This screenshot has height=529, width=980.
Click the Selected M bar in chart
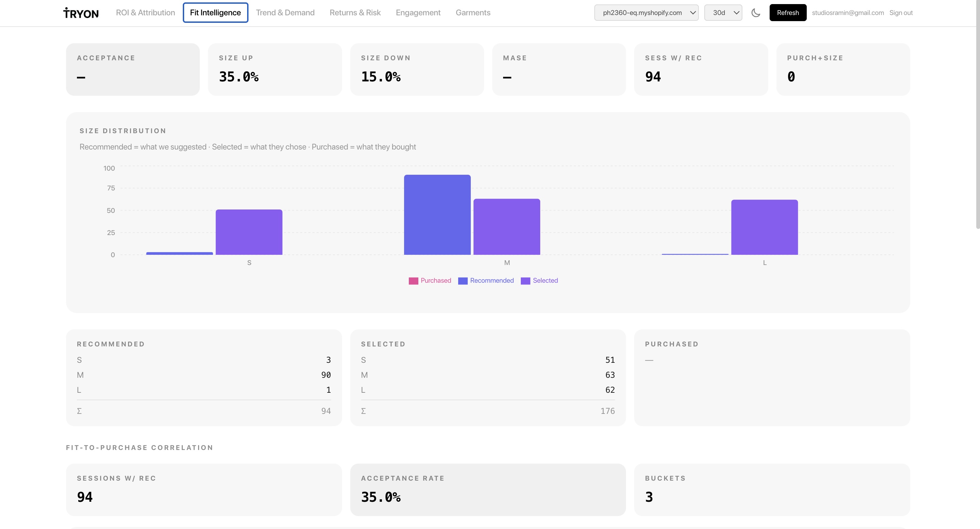[x=507, y=227]
